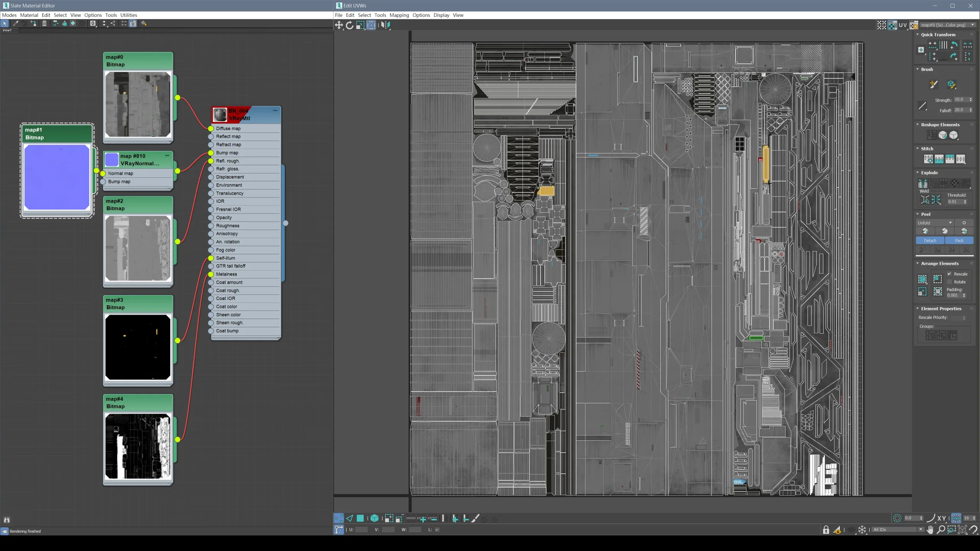Screen dimensions: 980x551
Task: Open the Mapping menu
Action: [399, 15]
